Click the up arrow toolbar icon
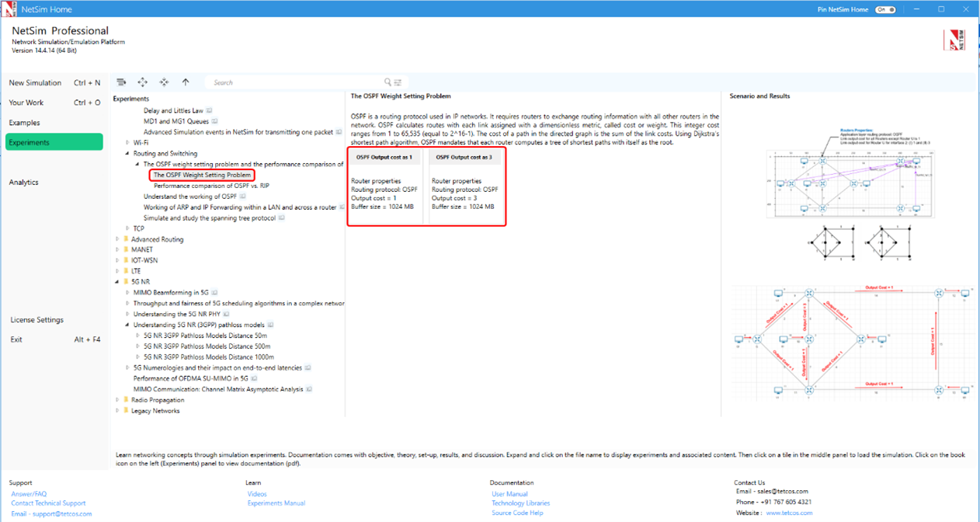The image size is (980, 522). coord(186,82)
